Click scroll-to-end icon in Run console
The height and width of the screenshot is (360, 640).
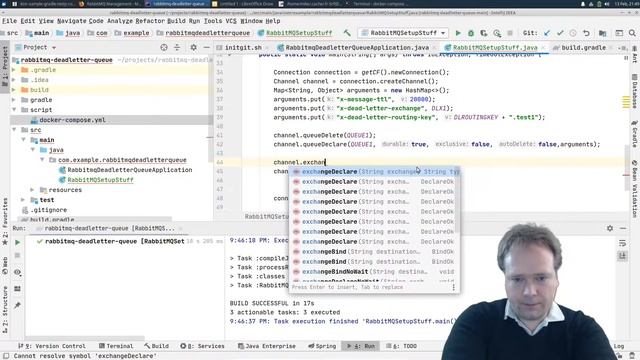pyautogui.click(x=622, y=256)
